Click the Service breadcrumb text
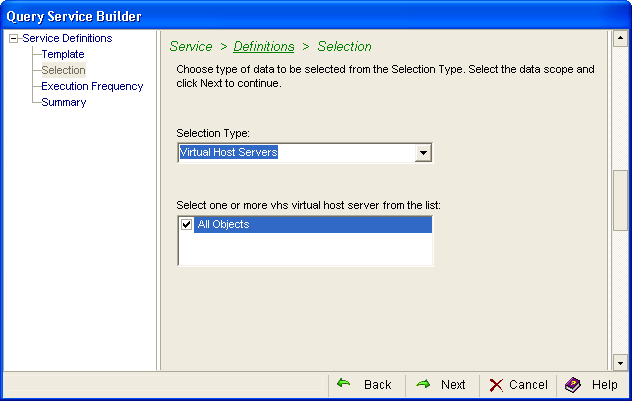 click(191, 47)
